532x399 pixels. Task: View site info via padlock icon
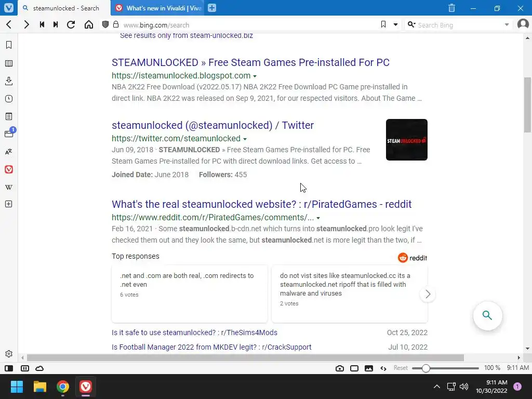click(116, 24)
